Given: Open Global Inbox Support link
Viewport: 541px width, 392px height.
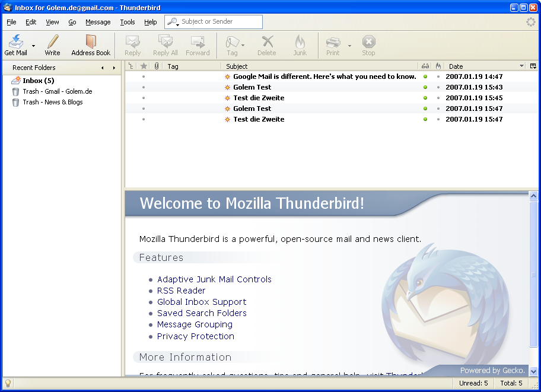Looking at the screenshot, I should [202, 302].
